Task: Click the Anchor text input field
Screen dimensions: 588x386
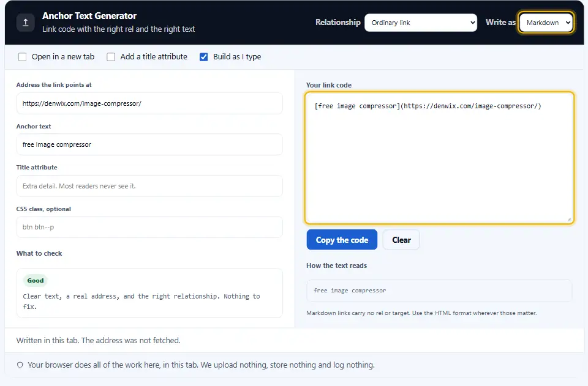Action: pyautogui.click(x=149, y=144)
